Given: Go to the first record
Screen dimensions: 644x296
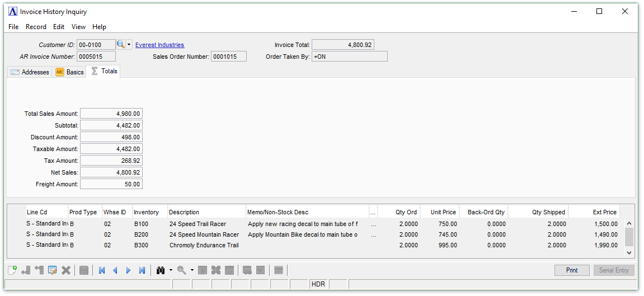Looking at the screenshot, I should click(x=101, y=270).
